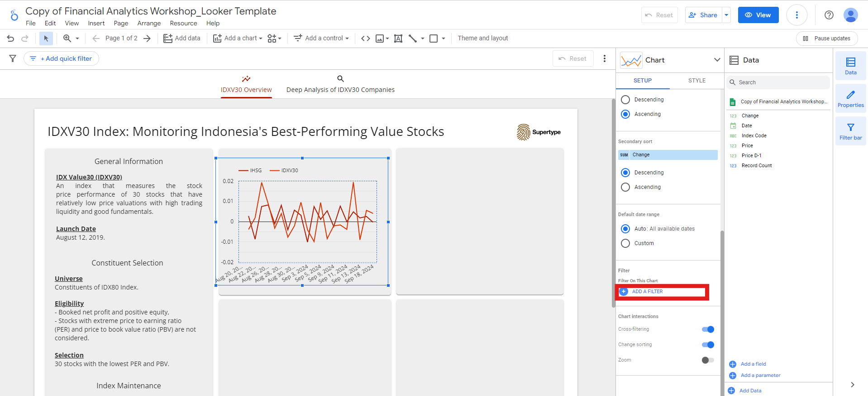Open the report's more options menu
Screen dimensions: 868x396
(797, 15)
